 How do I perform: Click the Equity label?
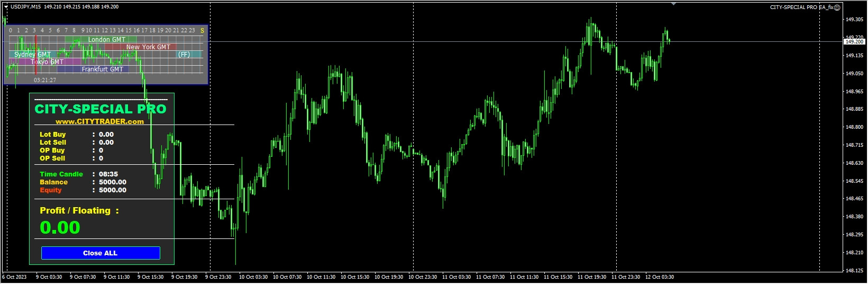[x=51, y=190]
